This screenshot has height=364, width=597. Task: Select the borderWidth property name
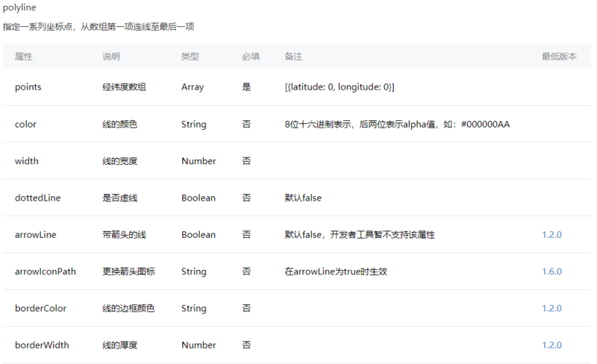[x=42, y=345]
